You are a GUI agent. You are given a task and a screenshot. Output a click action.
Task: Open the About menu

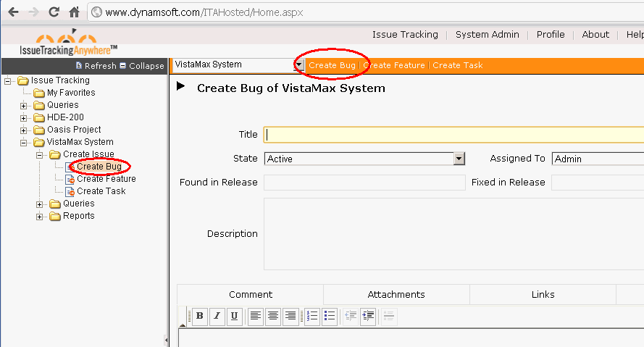click(595, 35)
